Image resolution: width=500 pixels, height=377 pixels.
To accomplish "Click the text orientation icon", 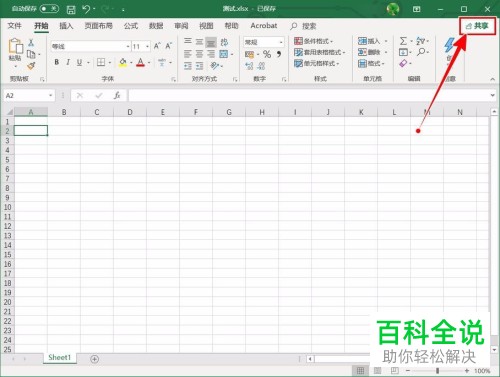I will [x=214, y=66].
